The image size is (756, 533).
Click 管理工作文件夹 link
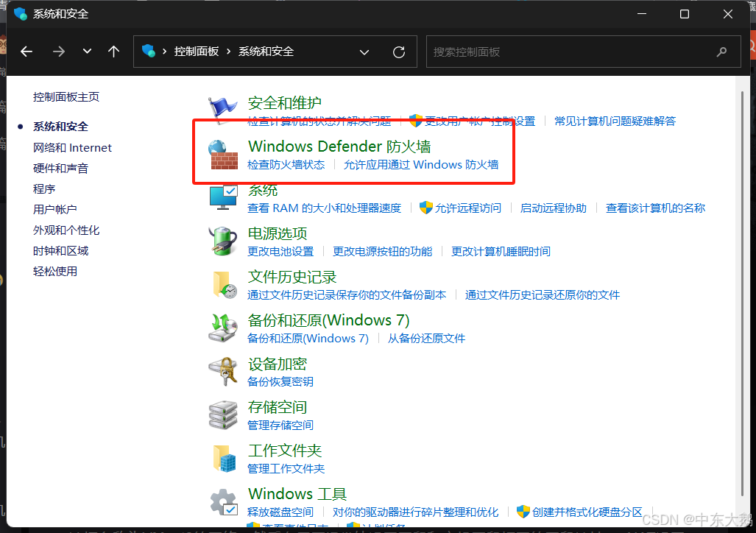(286, 468)
